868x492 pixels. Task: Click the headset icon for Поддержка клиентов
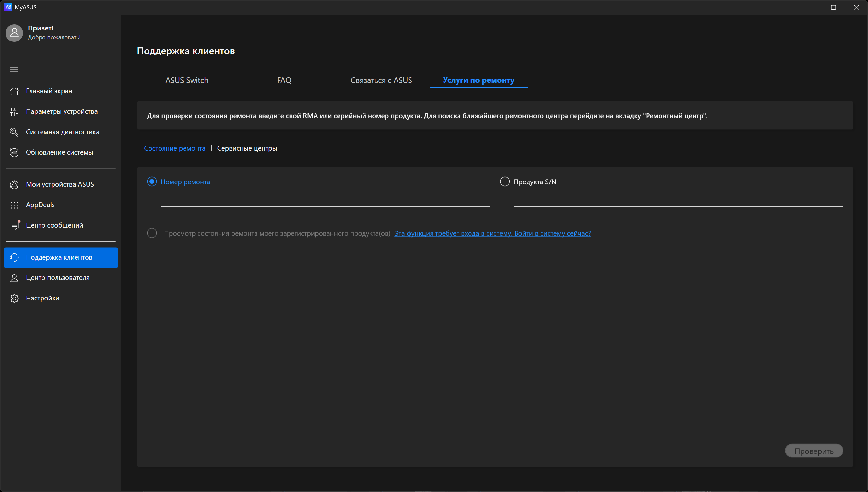click(14, 257)
